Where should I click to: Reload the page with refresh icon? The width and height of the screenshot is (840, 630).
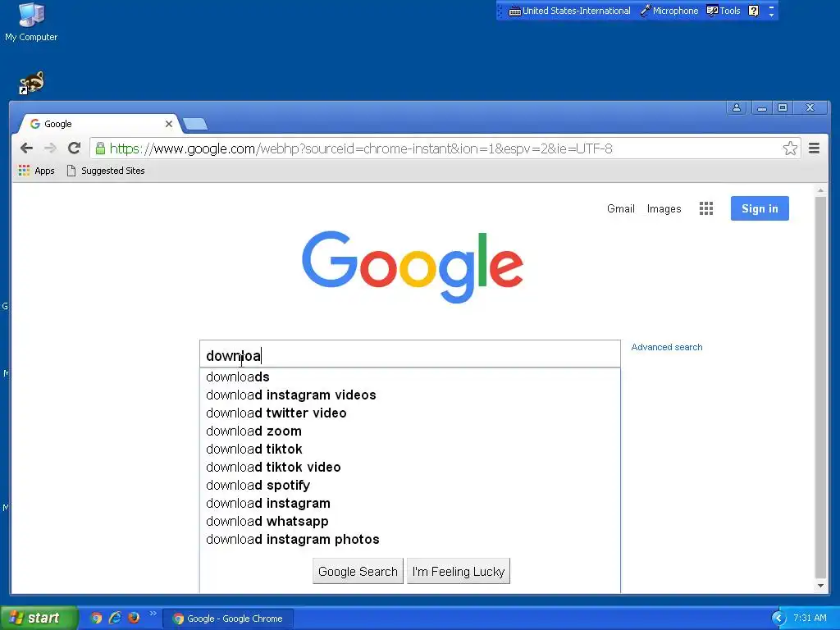coord(74,148)
